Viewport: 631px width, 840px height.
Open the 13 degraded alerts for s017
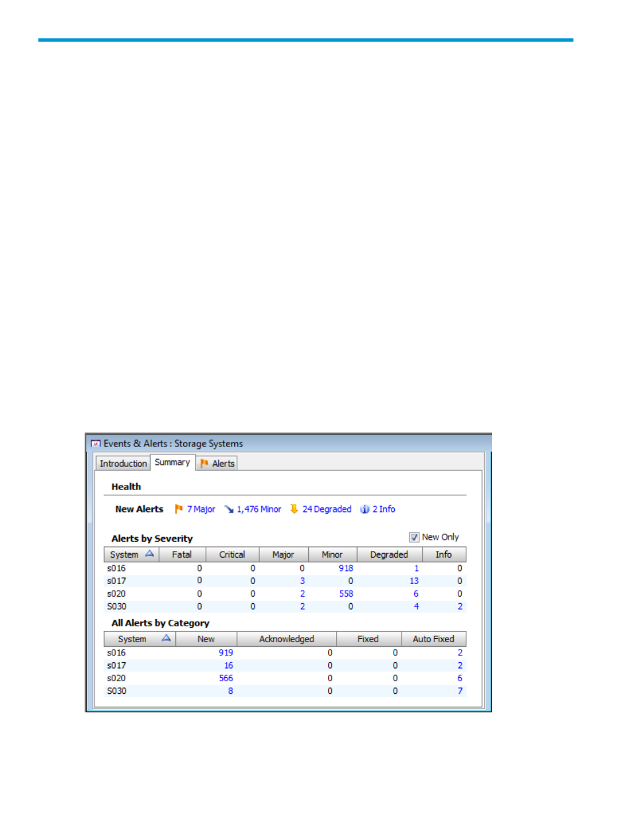pyautogui.click(x=414, y=581)
